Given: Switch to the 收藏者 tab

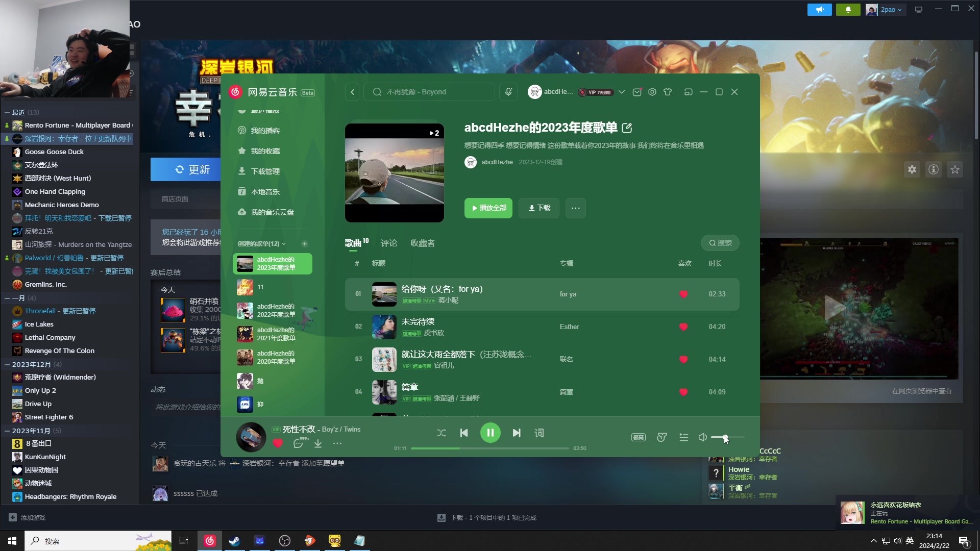Looking at the screenshot, I should (423, 243).
